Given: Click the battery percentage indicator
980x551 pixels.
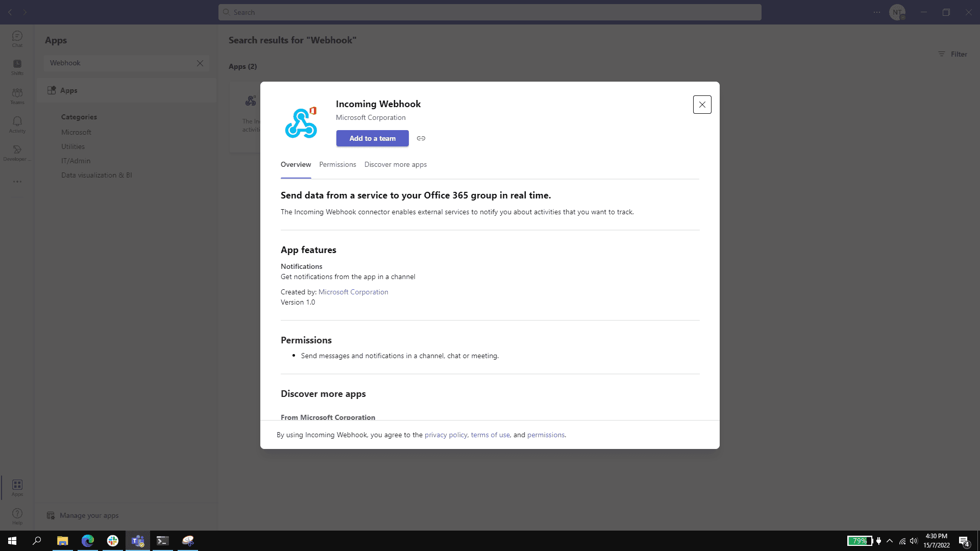Looking at the screenshot, I should click(860, 541).
